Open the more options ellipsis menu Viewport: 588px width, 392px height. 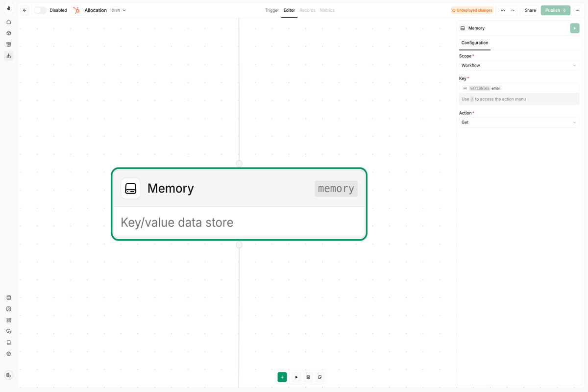[x=577, y=10]
